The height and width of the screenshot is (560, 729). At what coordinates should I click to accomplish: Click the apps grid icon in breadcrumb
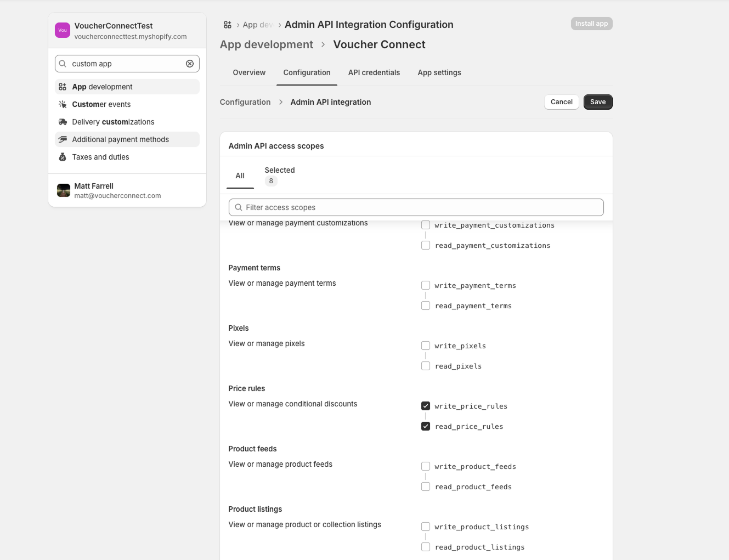point(228,25)
